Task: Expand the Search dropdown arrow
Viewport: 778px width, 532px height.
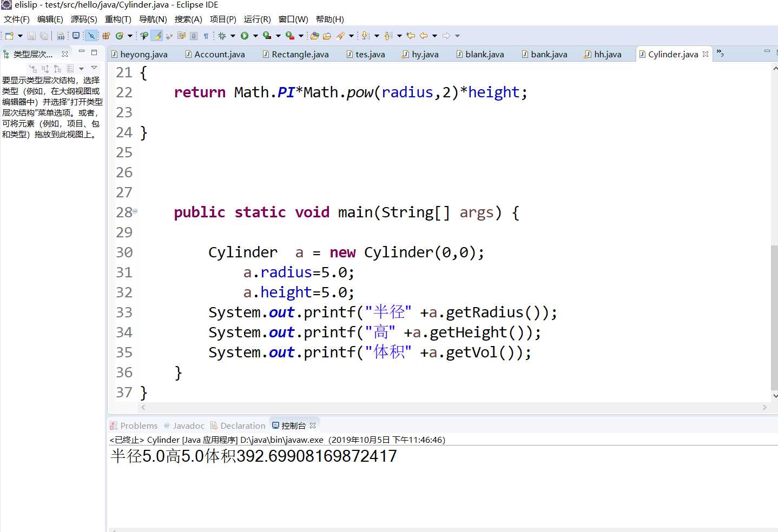Action: [351, 36]
